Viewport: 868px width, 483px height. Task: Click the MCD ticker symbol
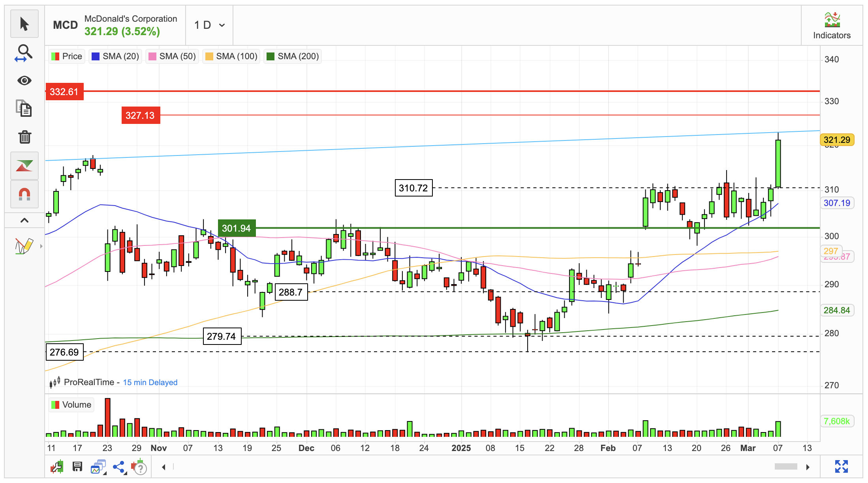pyautogui.click(x=66, y=25)
